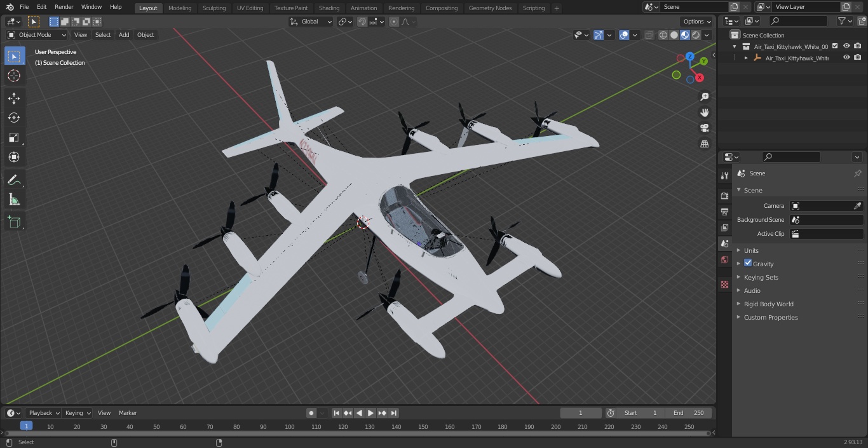868x448 pixels.
Task: Open the Object Mode dropdown
Action: pyautogui.click(x=37, y=35)
